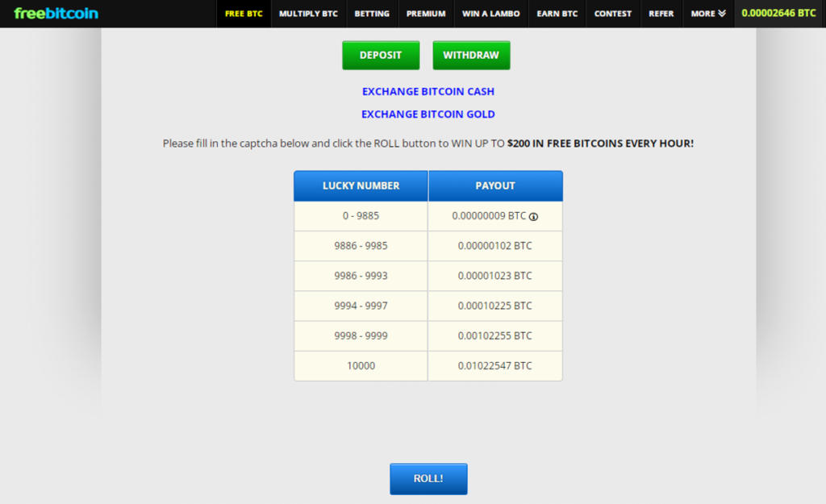This screenshot has height=504, width=826.
Task: Click the 0.00002646 BTC balance
Action: point(778,13)
